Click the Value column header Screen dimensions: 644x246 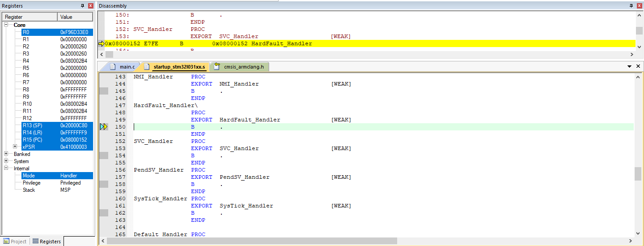coord(75,17)
